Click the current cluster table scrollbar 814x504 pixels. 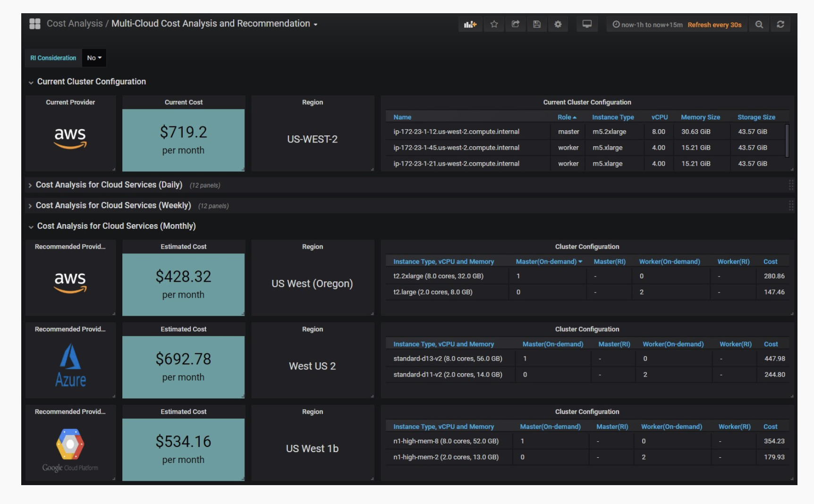click(x=787, y=141)
